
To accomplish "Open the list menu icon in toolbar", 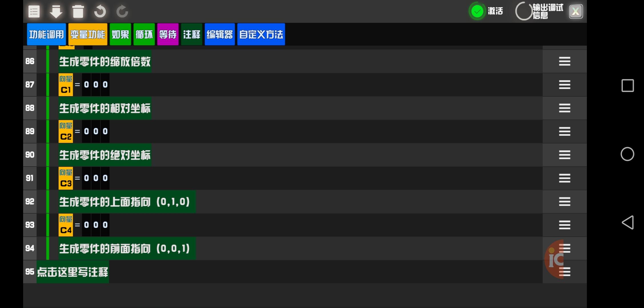I will point(34,12).
